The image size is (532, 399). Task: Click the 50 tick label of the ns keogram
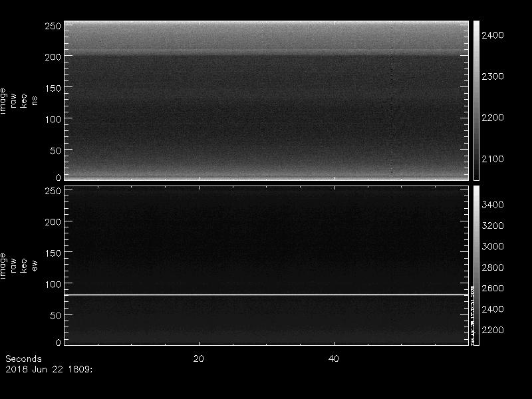55,151
